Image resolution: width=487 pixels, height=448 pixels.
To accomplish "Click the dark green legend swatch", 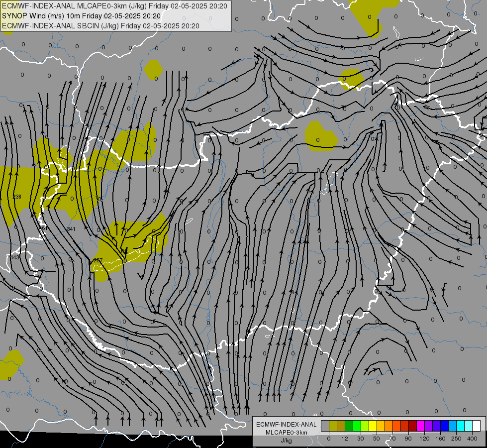I will [349, 426].
